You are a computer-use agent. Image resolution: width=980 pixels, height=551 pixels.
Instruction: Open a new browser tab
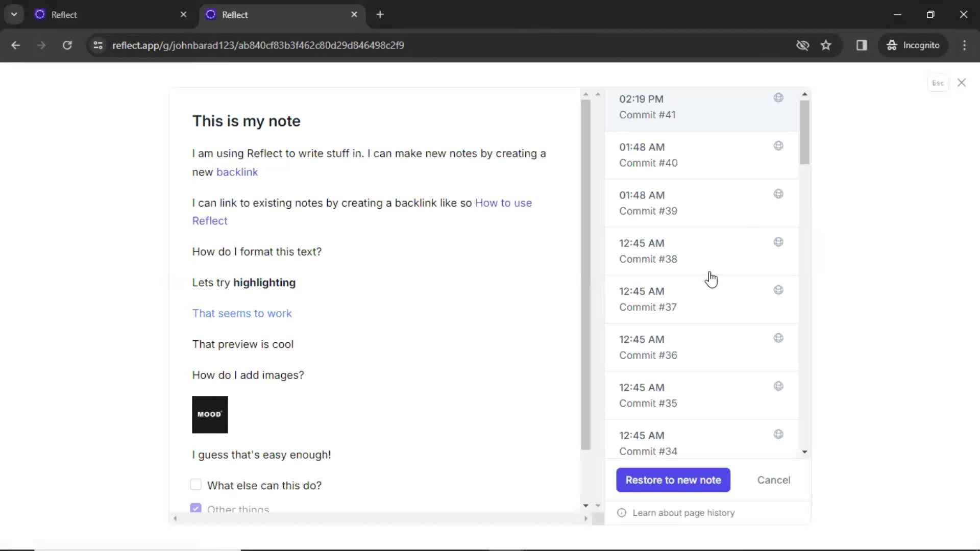pyautogui.click(x=380, y=15)
